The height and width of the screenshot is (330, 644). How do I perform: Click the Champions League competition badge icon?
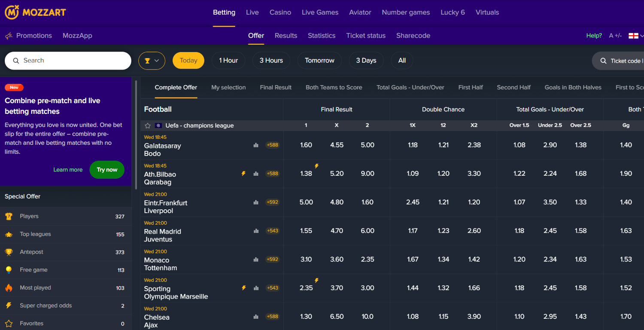point(158,125)
